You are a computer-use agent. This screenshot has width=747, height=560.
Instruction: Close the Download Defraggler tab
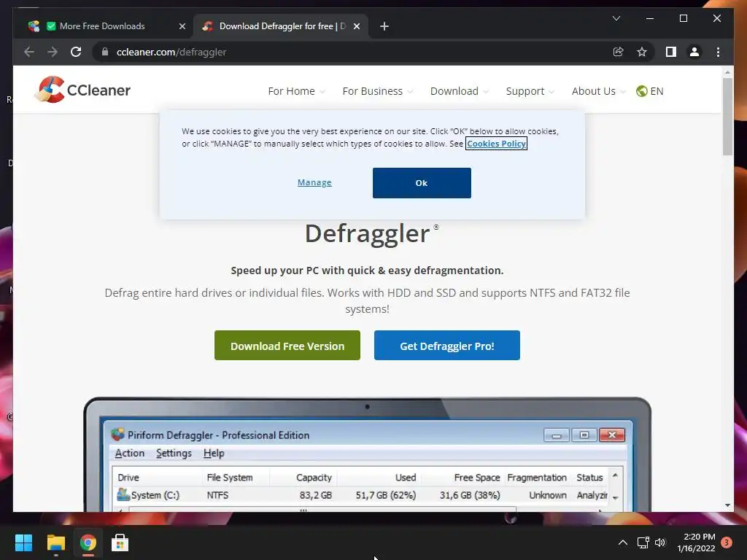356,26
